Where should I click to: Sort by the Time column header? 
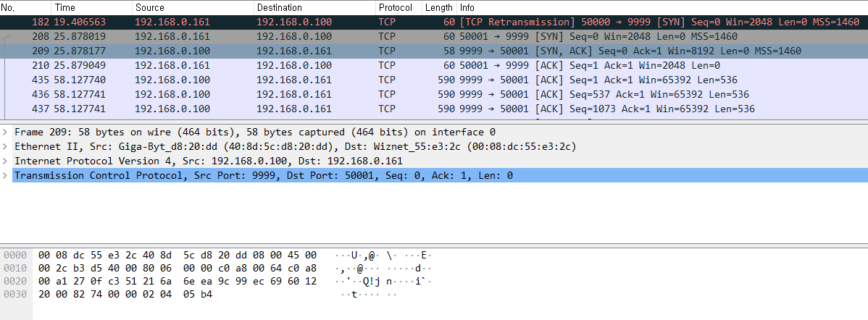91,8
